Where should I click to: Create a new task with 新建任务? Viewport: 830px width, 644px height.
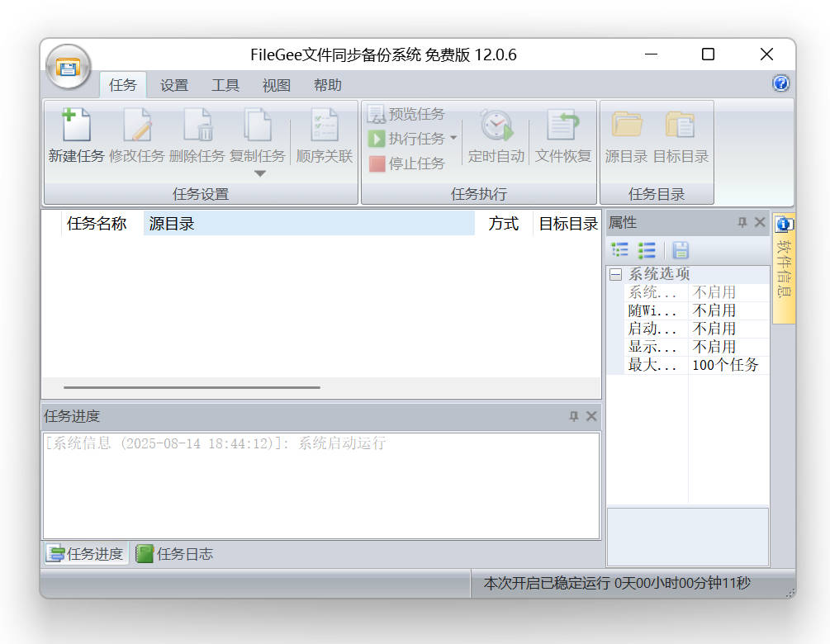pyautogui.click(x=76, y=135)
